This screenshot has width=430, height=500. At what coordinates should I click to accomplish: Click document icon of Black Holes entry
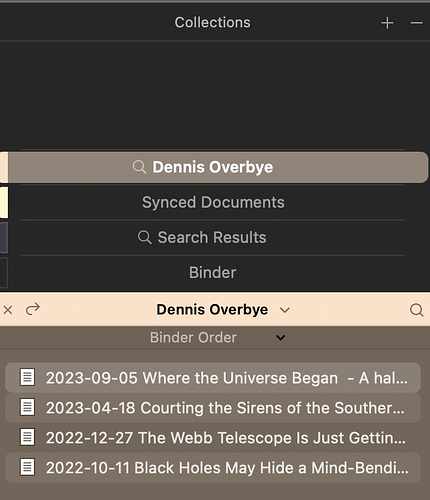(27, 467)
